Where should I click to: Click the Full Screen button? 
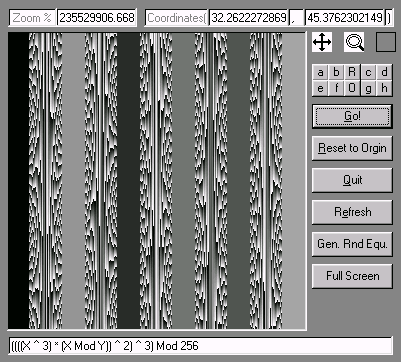pos(352,276)
